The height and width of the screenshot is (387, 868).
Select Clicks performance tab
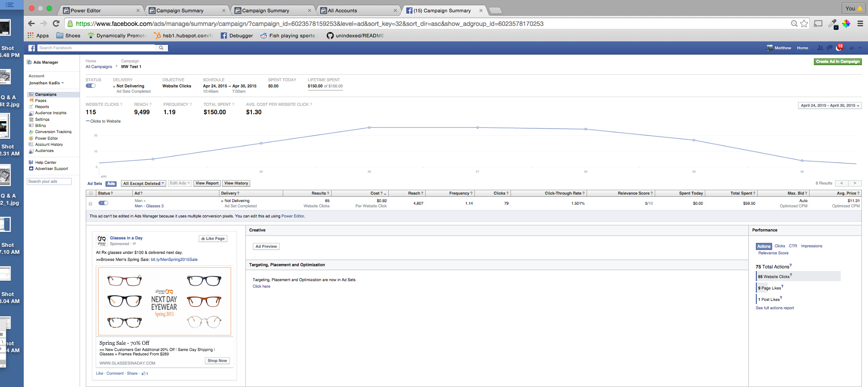[780, 246]
